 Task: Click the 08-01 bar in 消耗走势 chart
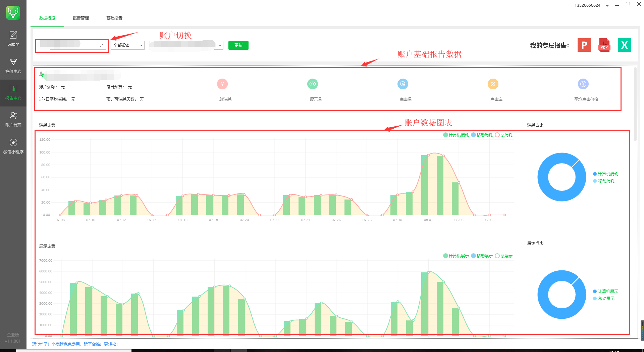point(425,185)
